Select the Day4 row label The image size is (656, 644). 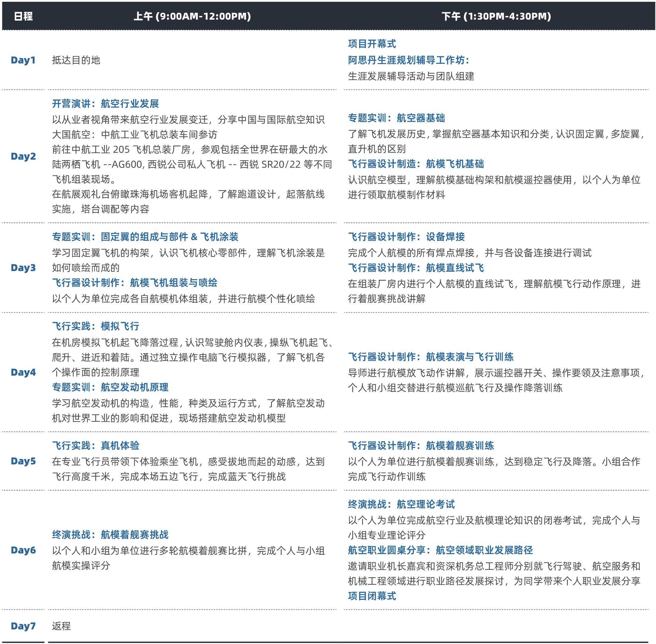click(23, 372)
